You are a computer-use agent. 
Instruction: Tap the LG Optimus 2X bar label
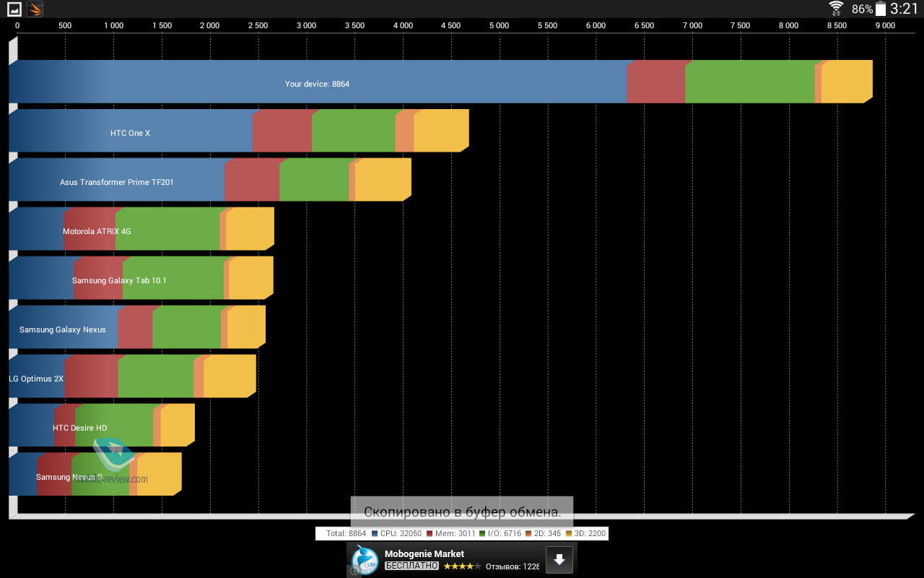click(x=36, y=379)
